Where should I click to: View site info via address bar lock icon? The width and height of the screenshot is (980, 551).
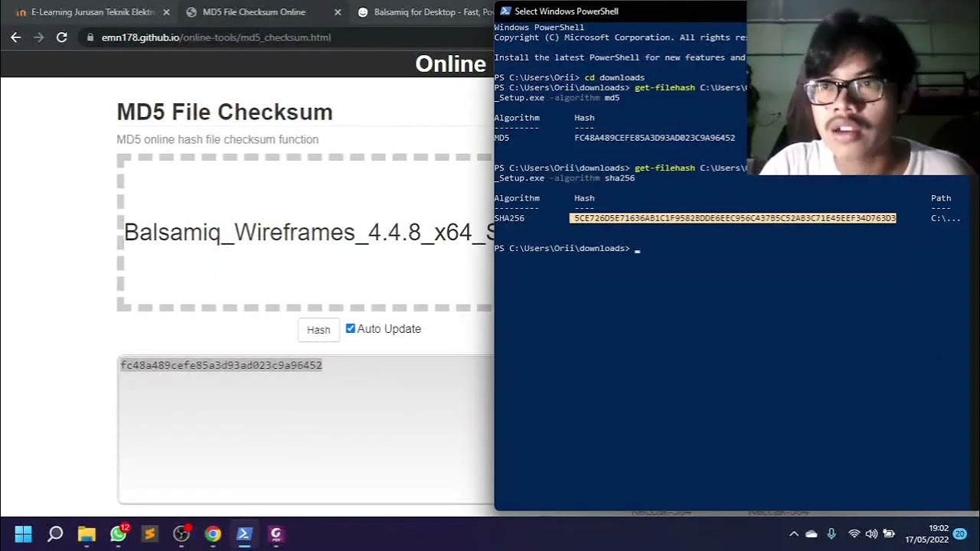pyautogui.click(x=90, y=37)
